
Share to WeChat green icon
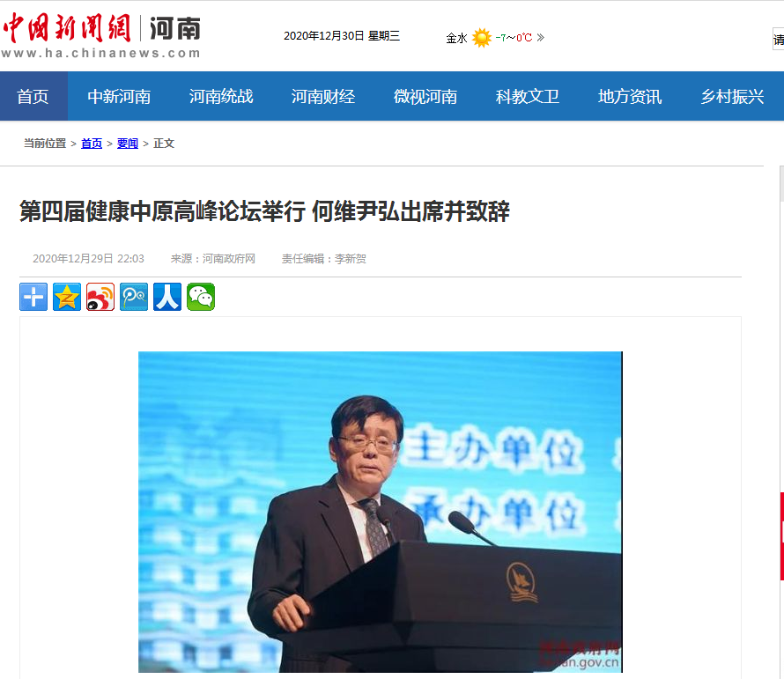pos(201,297)
